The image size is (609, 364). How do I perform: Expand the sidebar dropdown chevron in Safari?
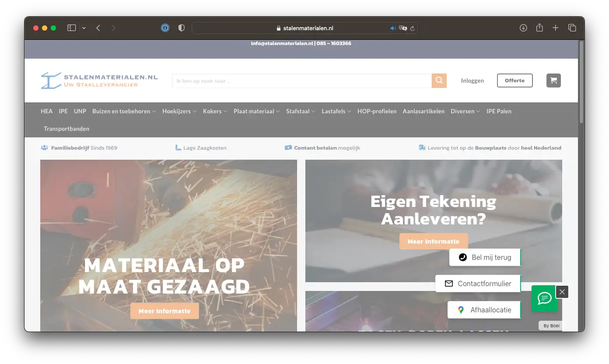coord(84,28)
